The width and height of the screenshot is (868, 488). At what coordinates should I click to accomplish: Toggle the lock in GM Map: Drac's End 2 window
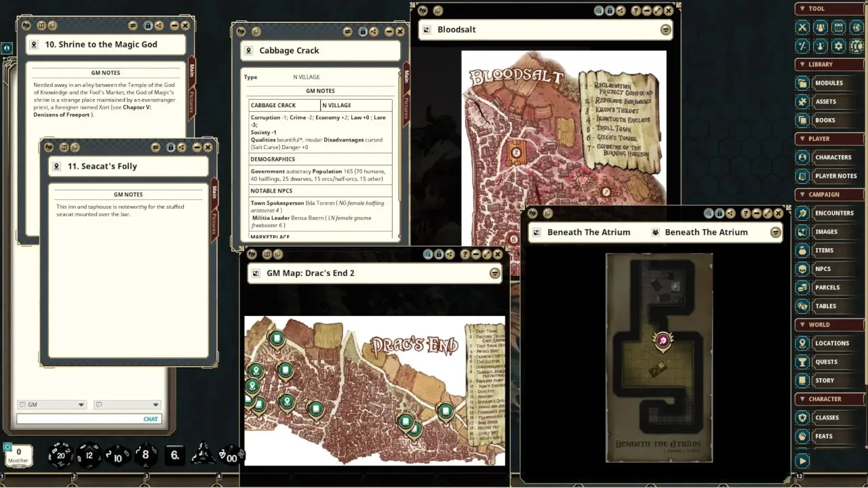pos(439,254)
